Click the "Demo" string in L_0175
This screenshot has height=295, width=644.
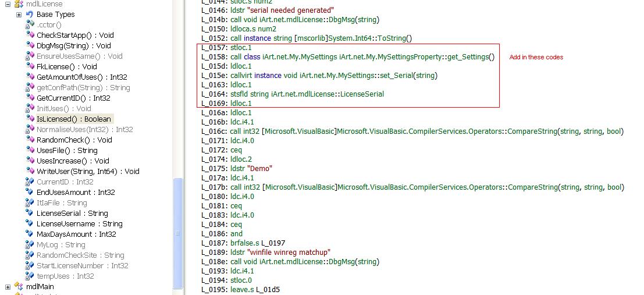259,169
